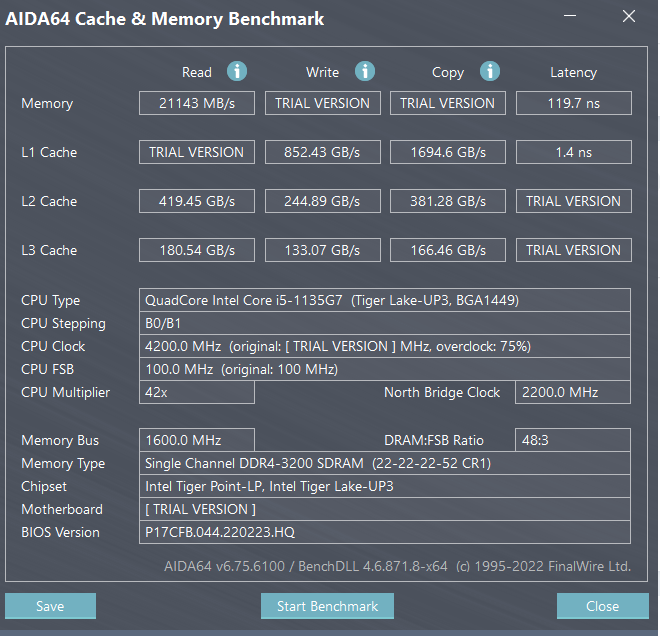
Task: Click the CPU FSB 100.0 MHz field
Action: (385, 369)
